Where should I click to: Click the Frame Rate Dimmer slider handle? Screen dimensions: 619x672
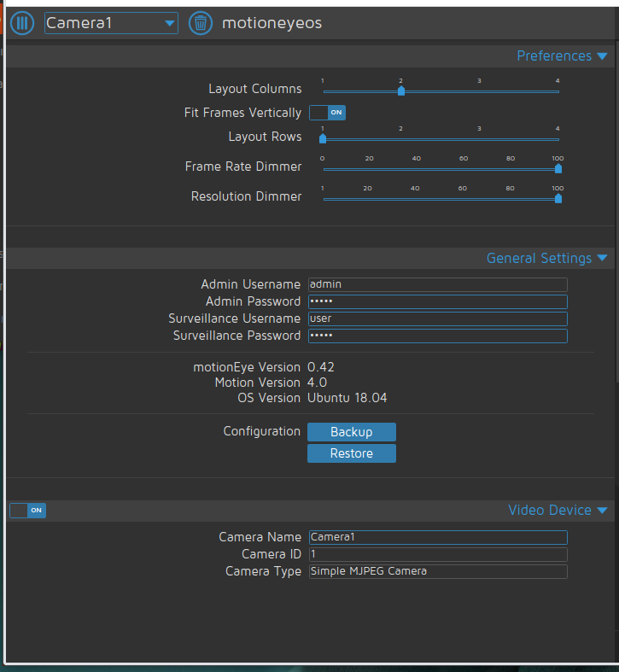(x=558, y=168)
